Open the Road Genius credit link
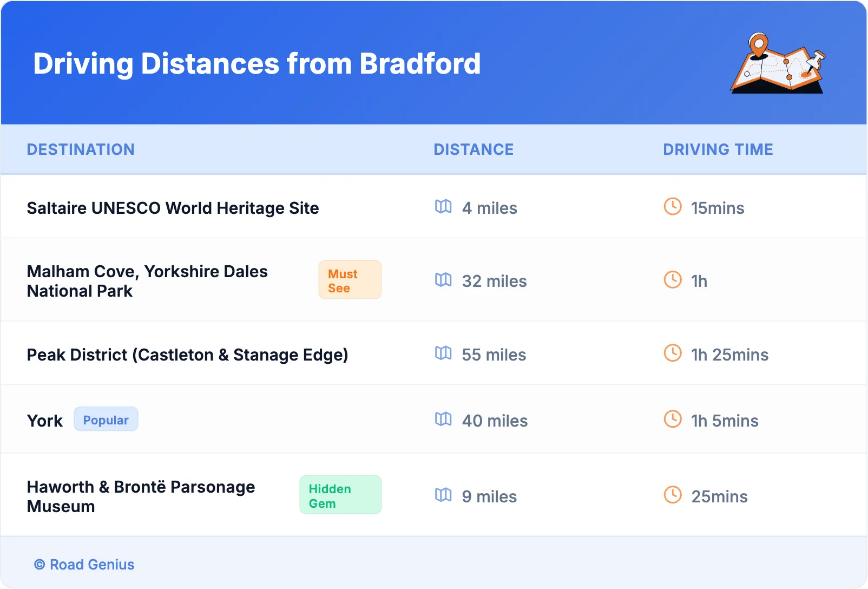Screen dimensions: 868x589 coord(84,565)
